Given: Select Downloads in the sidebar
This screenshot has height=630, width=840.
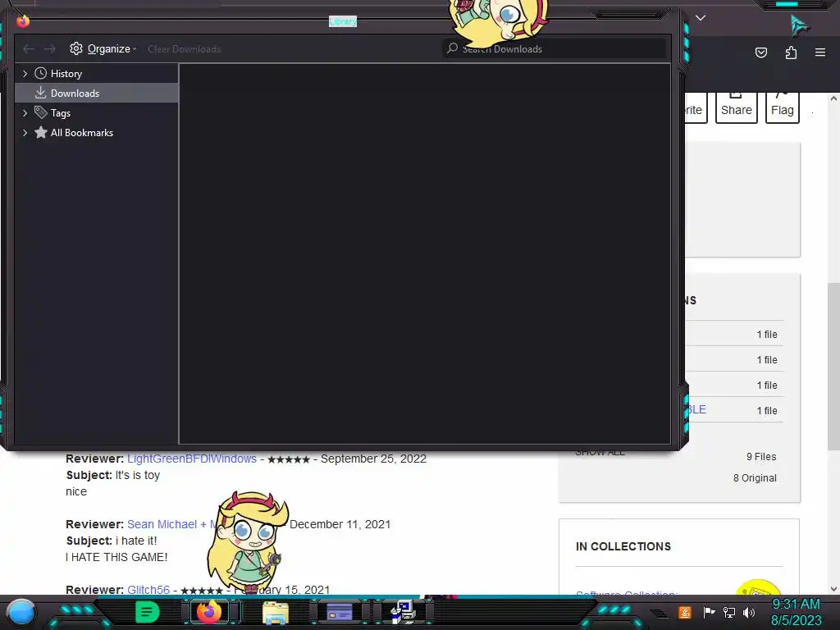Looking at the screenshot, I should 97,94.
